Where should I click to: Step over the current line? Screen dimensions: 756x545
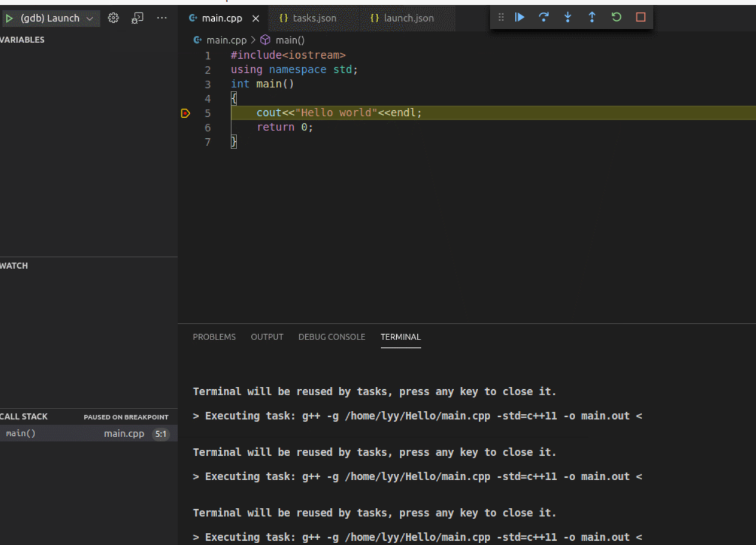(544, 18)
